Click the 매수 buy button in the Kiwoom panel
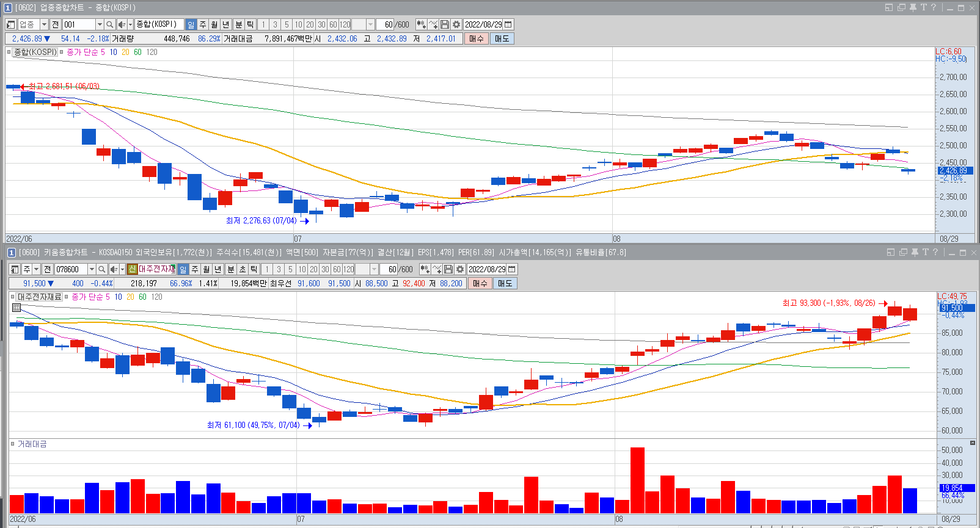 click(x=480, y=283)
